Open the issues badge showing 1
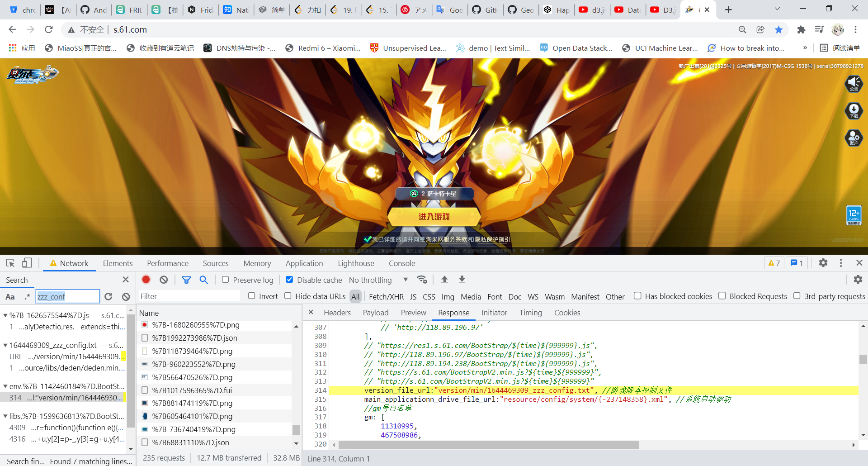 [797, 263]
